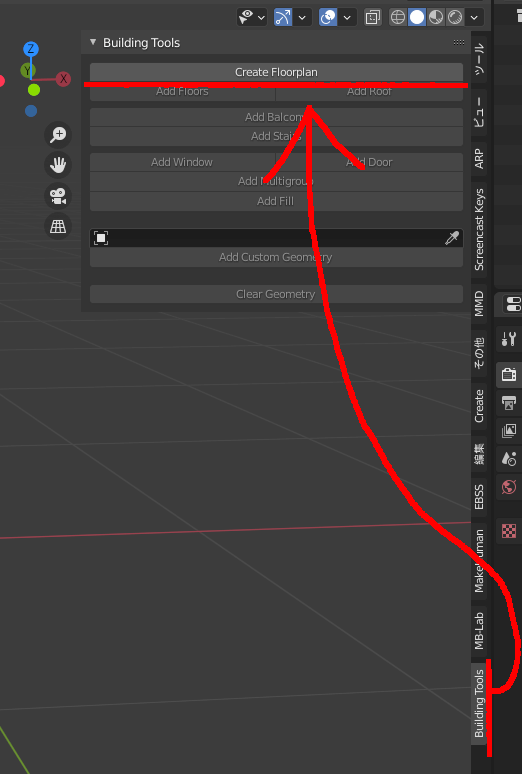
Task: Open the object visibility and selectability dropdown
Action: (261, 18)
